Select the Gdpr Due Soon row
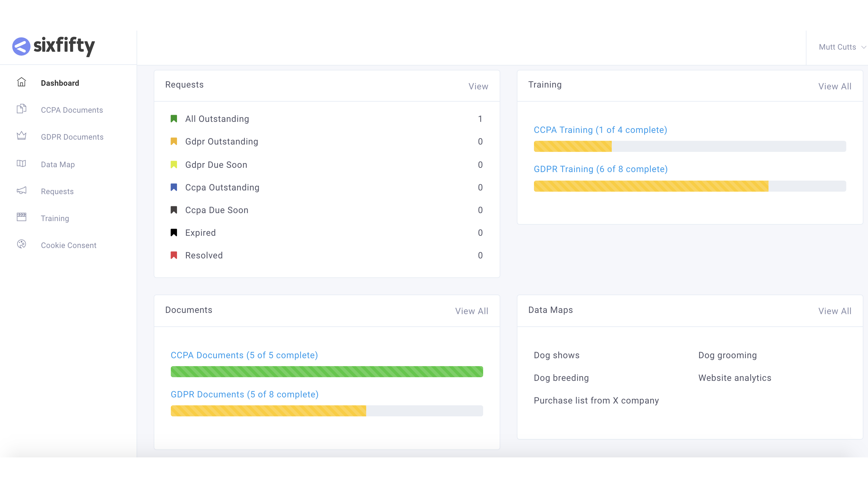The image size is (868, 488). [327, 165]
